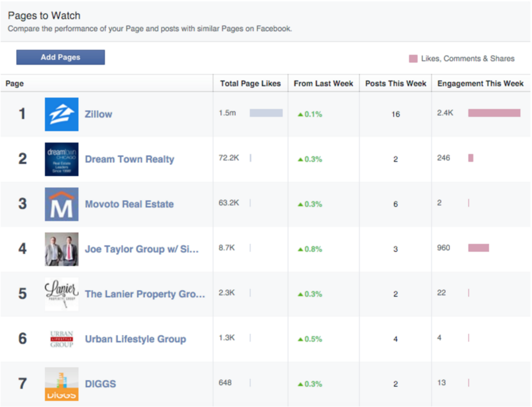Click the Add Pages button
Screen dimensions: 532x407
(60, 57)
